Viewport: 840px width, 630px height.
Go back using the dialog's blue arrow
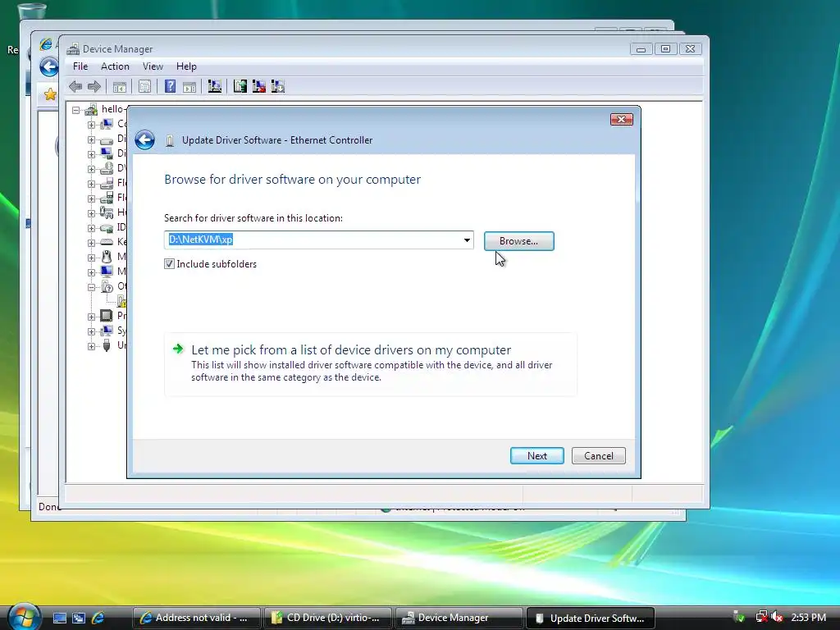pyautogui.click(x=144, y=139)
